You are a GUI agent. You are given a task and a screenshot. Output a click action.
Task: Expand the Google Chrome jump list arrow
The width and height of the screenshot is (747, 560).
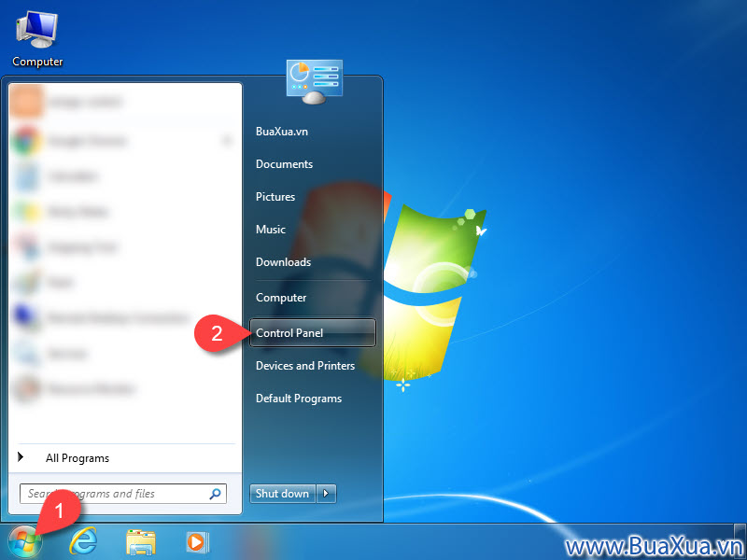point(227,141)
